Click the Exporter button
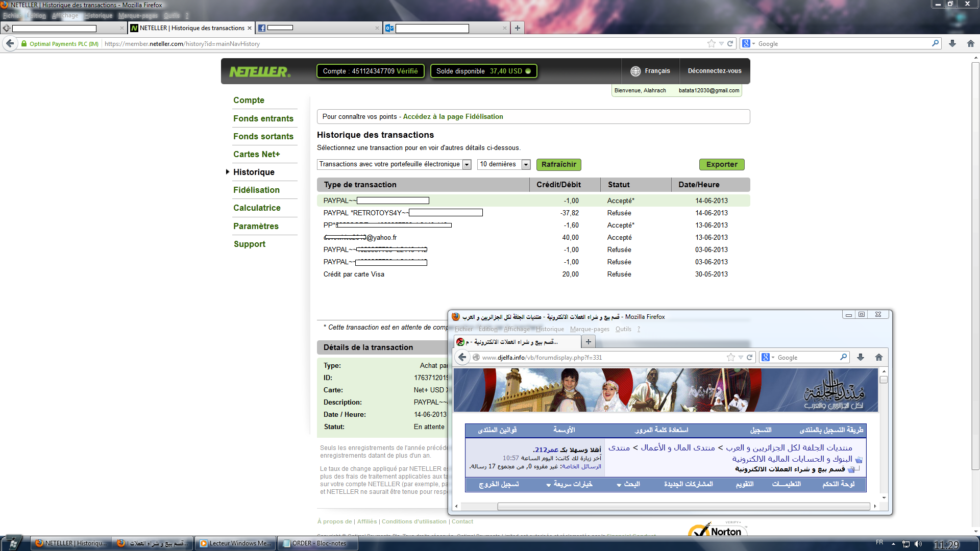The height and width of the screenshot is (551, 980). 722,164
